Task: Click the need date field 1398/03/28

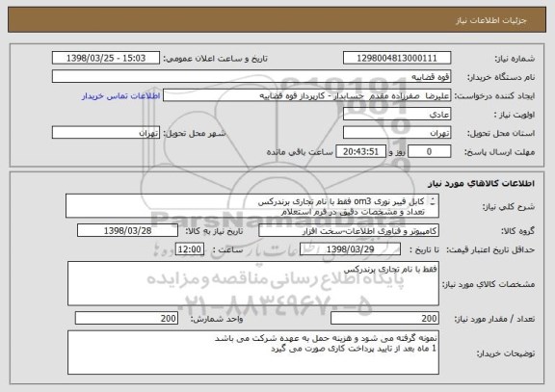Action: 127,230
